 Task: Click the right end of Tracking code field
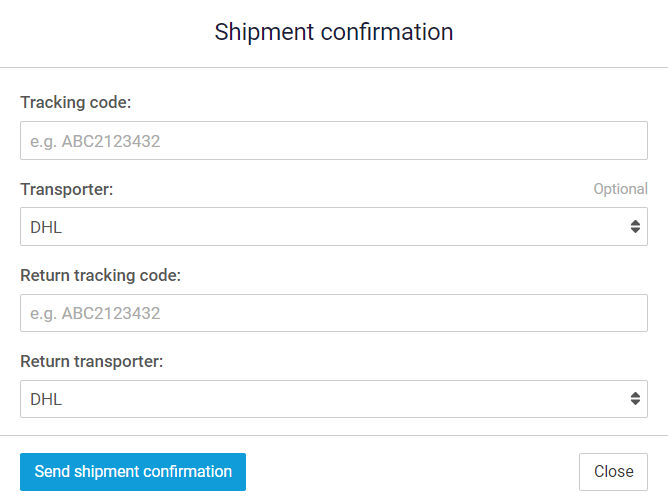point(630,141)
